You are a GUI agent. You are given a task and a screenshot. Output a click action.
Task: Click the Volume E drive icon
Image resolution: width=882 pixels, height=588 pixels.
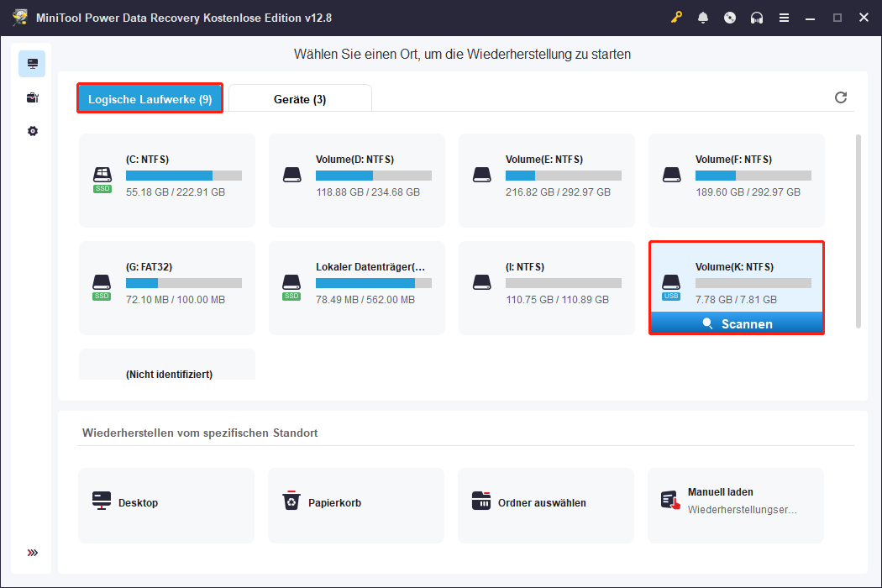[482, 175]
